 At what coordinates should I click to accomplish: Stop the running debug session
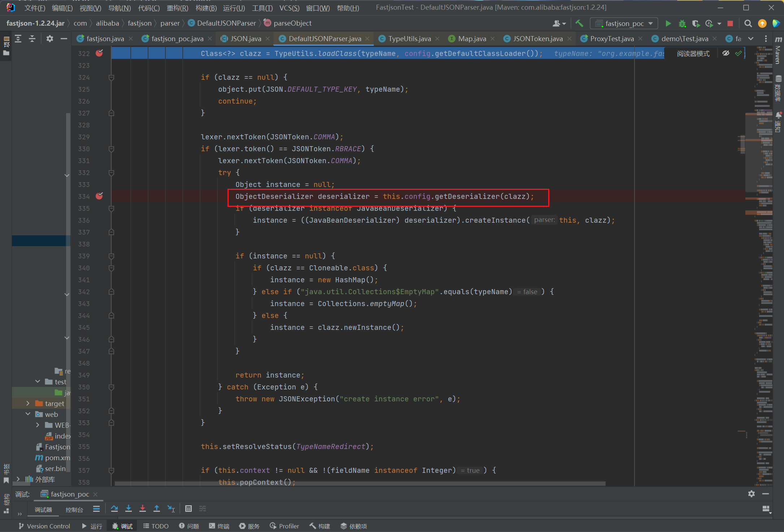tap(730, 23)
